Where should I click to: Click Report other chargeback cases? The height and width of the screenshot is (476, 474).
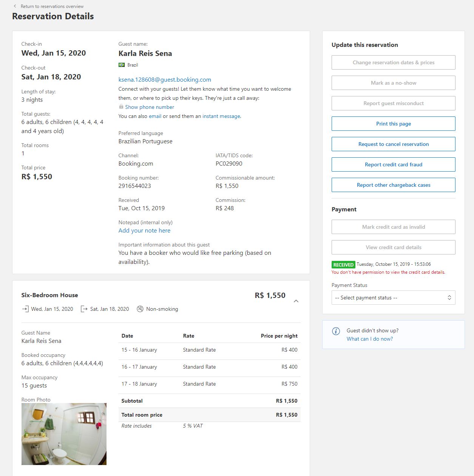point(393,185)
